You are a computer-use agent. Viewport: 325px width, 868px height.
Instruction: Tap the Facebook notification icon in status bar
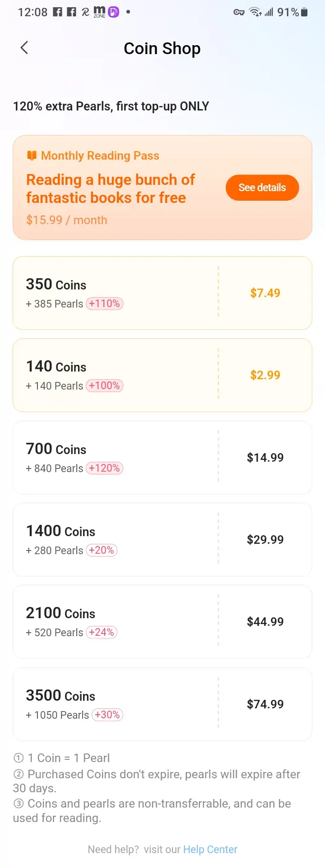coord(58,12)
